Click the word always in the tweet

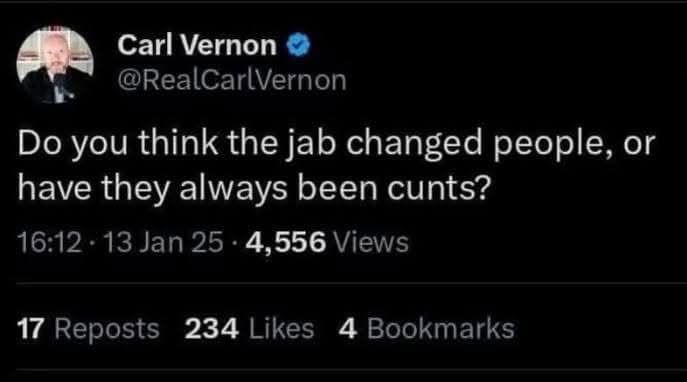(234, 190)
